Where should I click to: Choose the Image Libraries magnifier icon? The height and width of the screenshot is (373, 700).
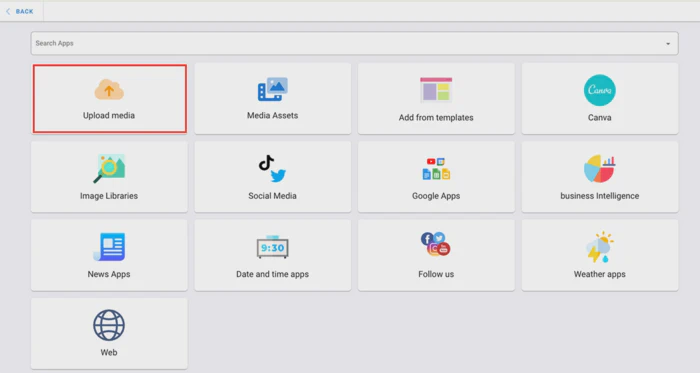point(109,168)
